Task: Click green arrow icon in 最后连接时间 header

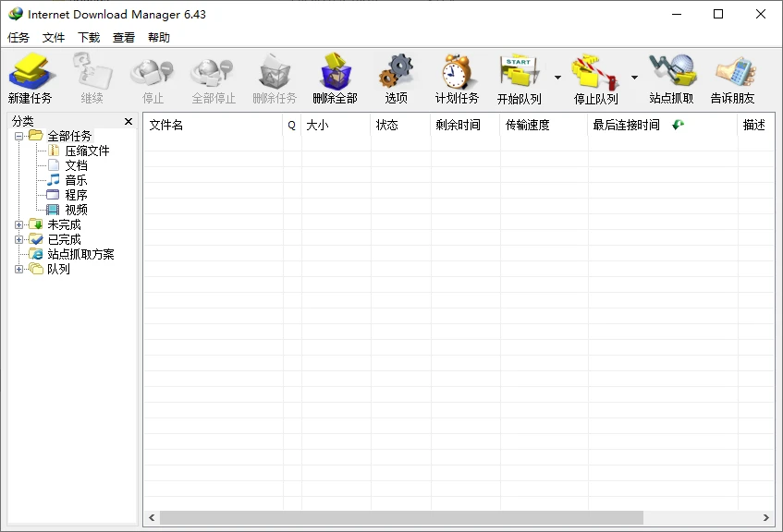Action: point(678,125)
